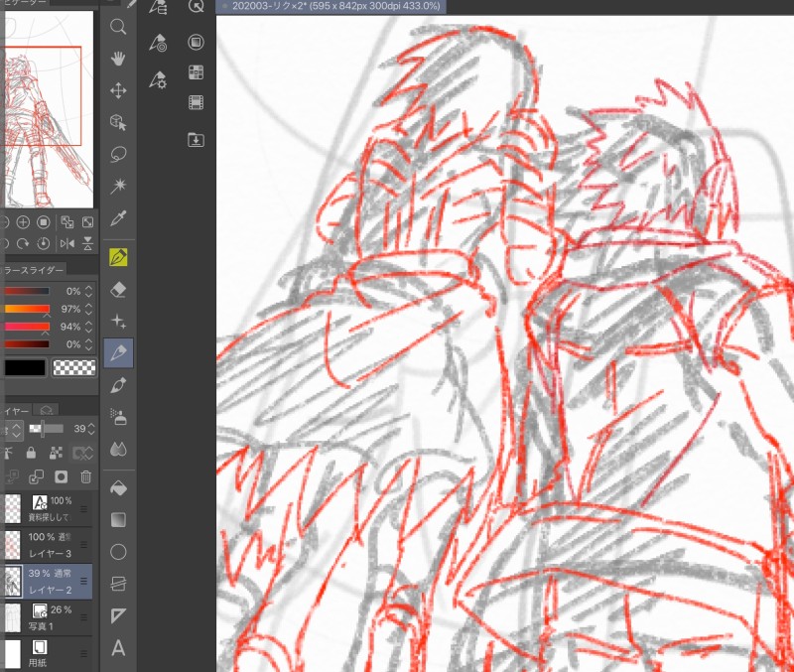794x672 pixels.
Task: Select the Ruler triangle tool
Action: click(x=118, y=615)
